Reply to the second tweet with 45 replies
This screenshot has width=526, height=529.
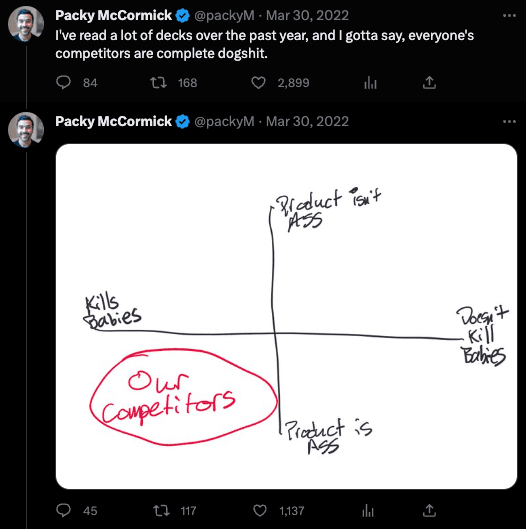tap(63, 510)
